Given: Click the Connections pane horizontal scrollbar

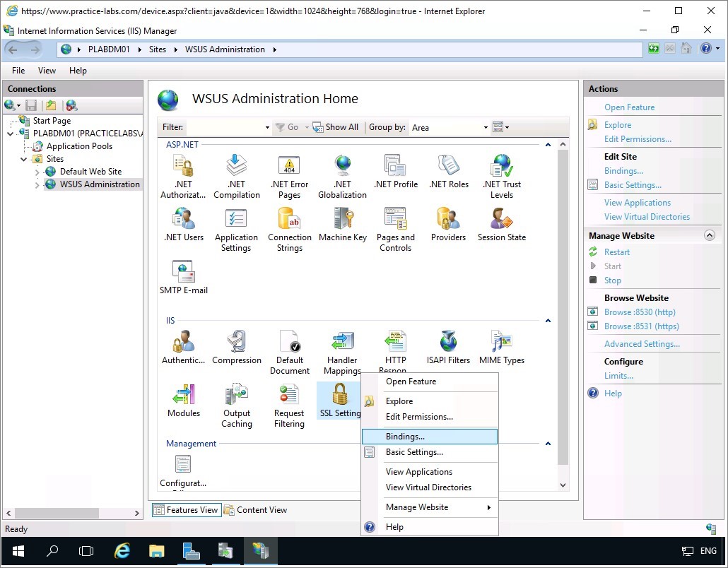Looking at the screenshot, I should click(x=57, y=513).
